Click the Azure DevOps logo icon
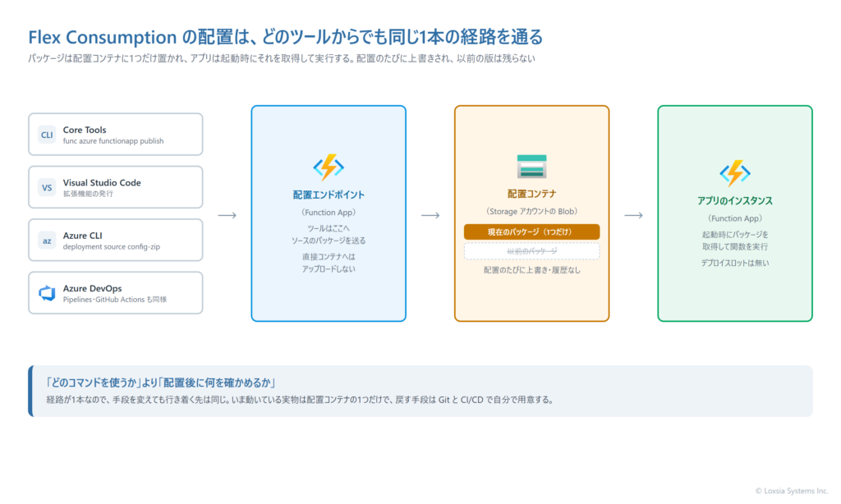Screen dimensions: 841x504 [x=47, y=293]
